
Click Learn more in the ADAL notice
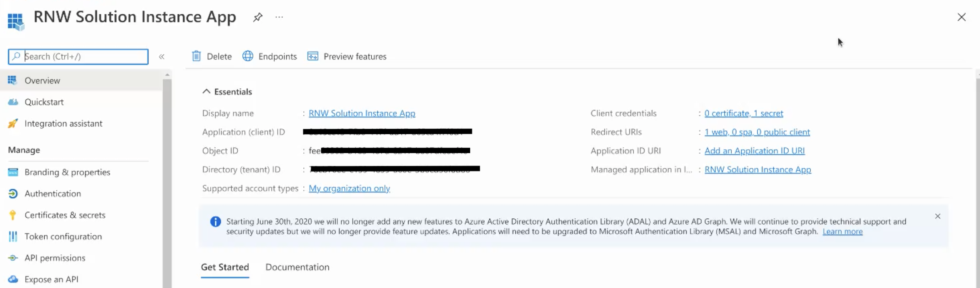(x=842, y=231)
